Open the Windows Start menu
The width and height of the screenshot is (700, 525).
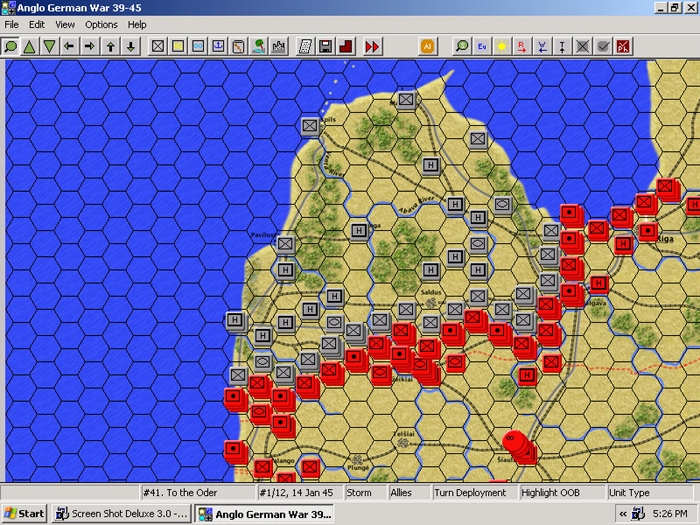[25, 514]
